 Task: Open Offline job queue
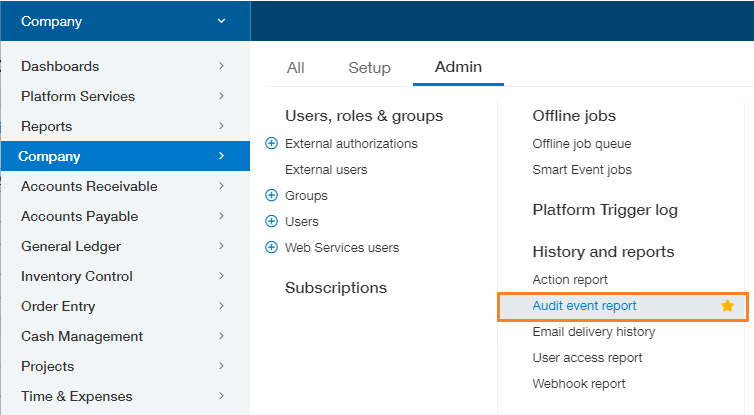click(581, 144)
